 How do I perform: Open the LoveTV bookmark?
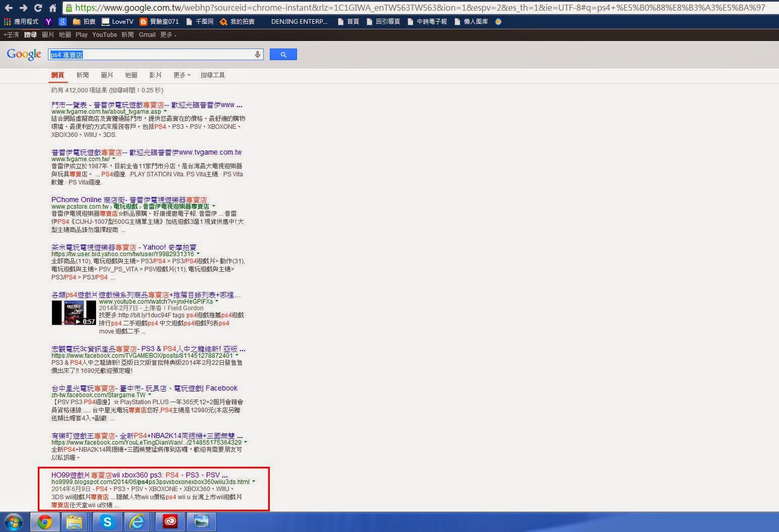[x=118, y=22]
